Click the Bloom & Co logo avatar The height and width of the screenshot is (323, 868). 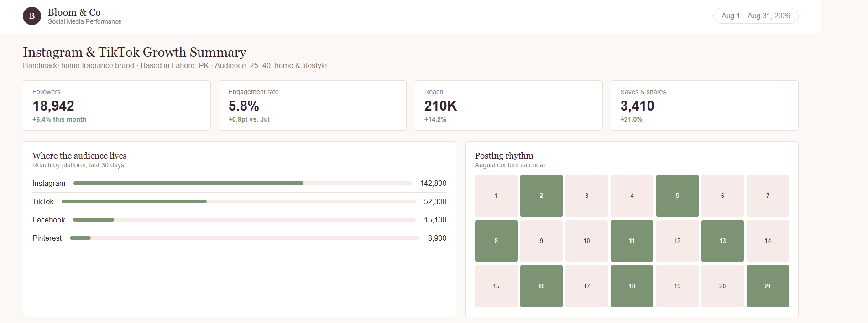(x=32, y=16)
